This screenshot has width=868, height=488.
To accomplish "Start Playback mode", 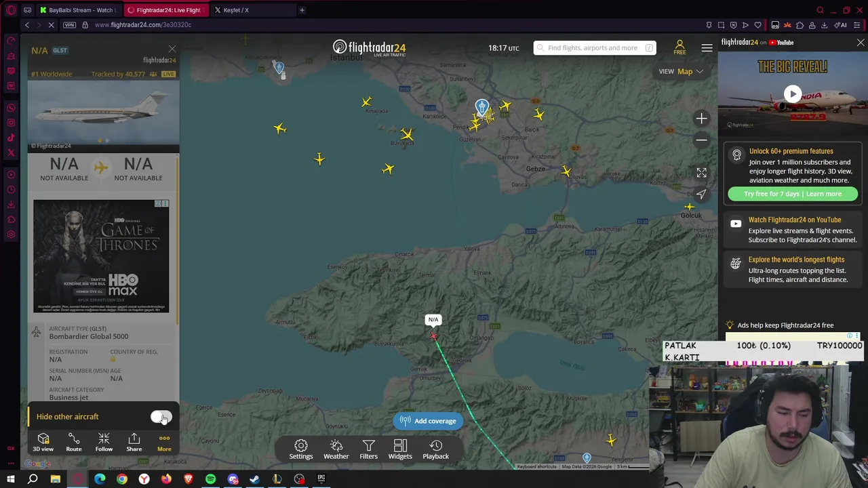I will pos(436,449).
